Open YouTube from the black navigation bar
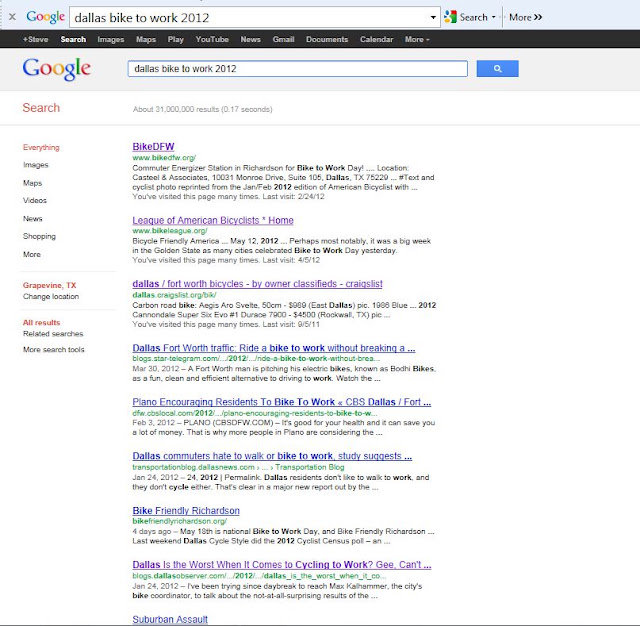The width and height of the screenshot is (640, 626). [x=212, y=40]
